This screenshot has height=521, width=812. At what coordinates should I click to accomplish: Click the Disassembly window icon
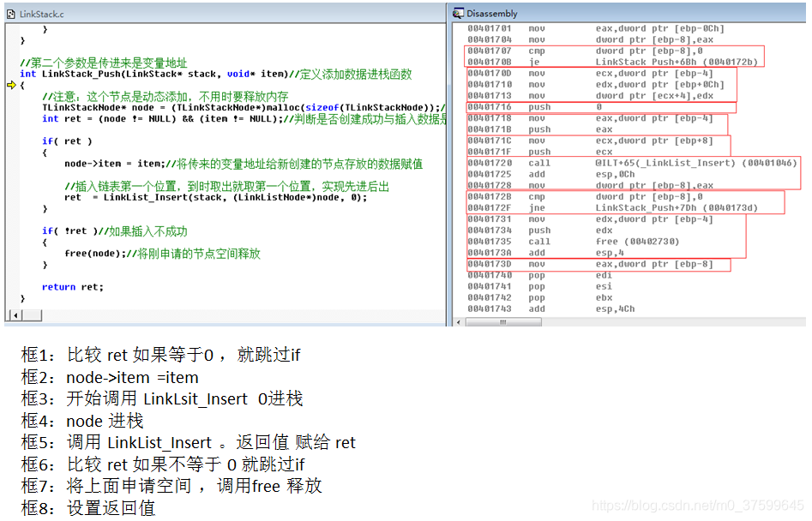click(x=458, y=14)
